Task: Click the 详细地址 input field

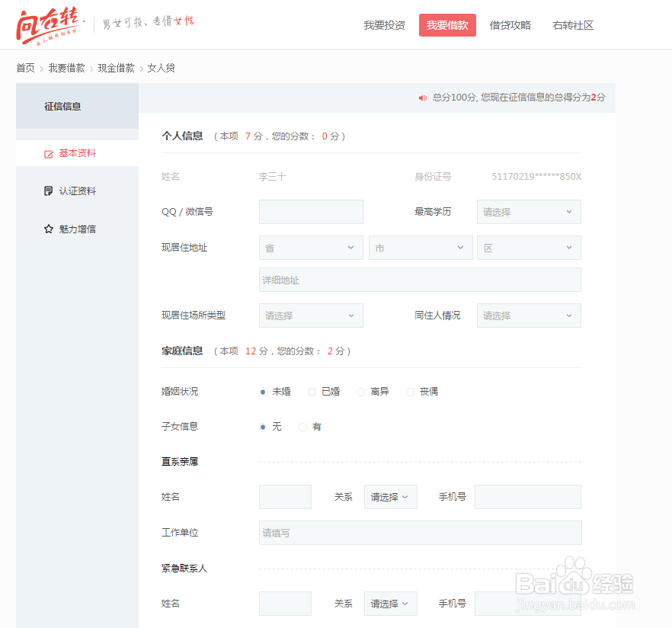Action: point(420,279)
